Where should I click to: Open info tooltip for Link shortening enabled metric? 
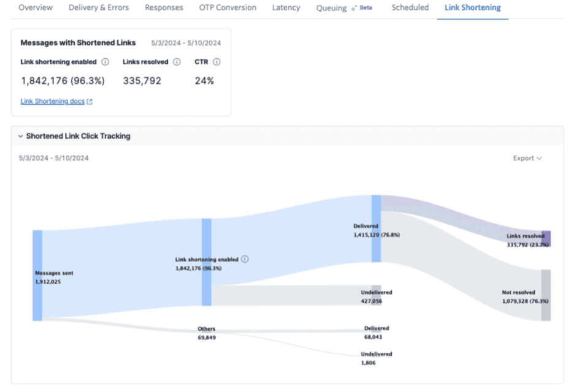click(104, 62)
